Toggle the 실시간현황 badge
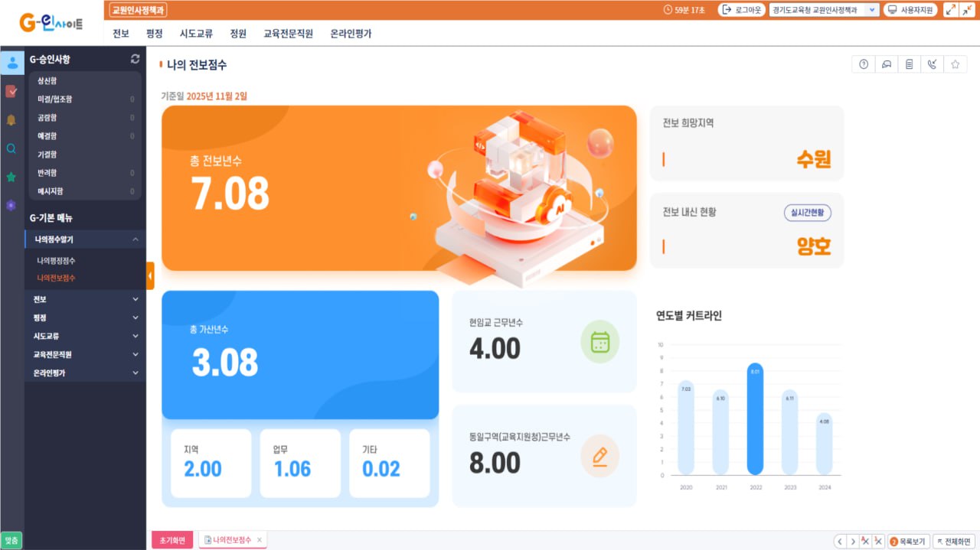This screenshot has height=550, width=980. click(x=807, y=213)
